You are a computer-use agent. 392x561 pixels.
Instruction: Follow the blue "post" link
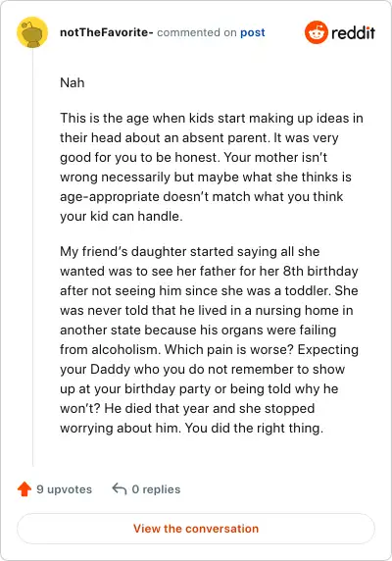point(253,33)
